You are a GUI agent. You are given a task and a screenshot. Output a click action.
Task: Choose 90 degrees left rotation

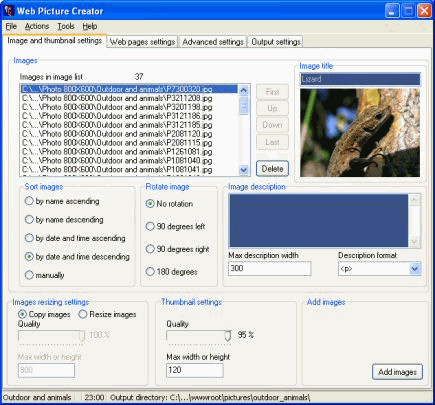click(175, 226)
